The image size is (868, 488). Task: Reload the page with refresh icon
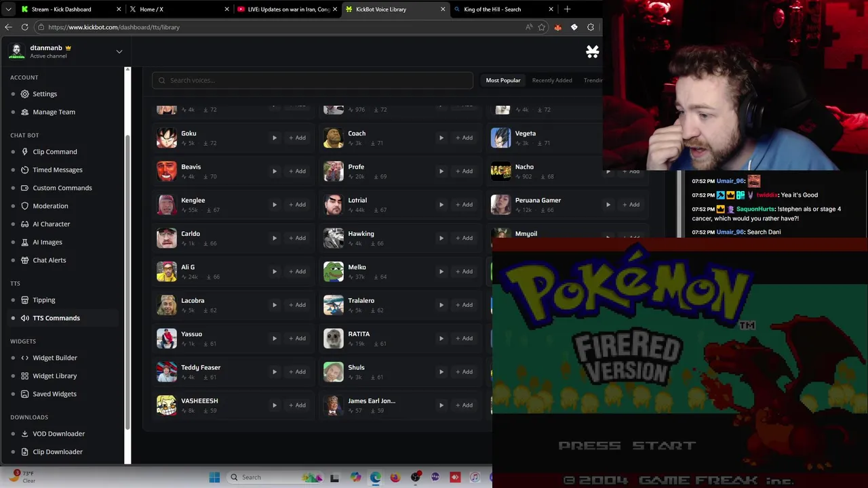24,27
